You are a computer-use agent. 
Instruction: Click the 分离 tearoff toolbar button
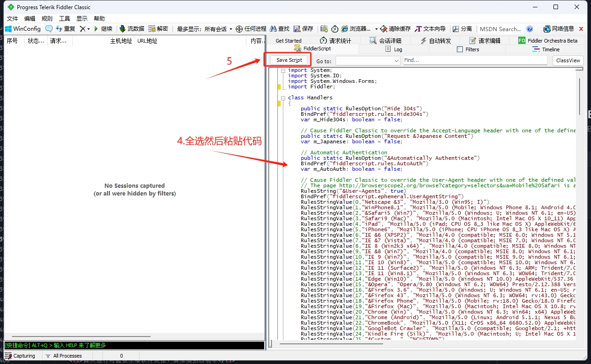click(x=462, y=28)
